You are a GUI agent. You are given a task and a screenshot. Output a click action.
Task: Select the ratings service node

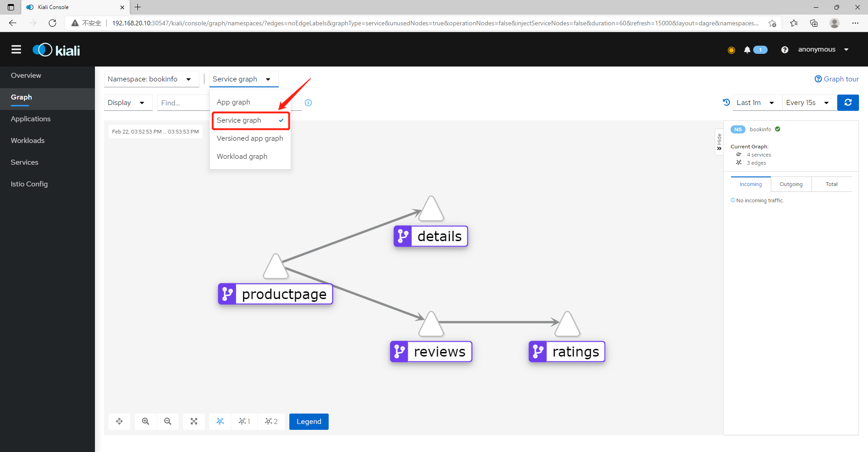567,352
